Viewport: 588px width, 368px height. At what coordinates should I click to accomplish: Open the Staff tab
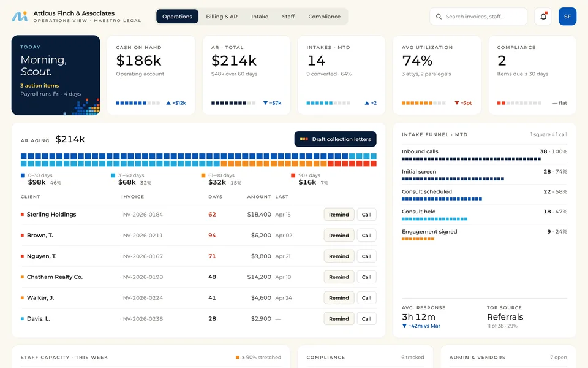click(x=288, y=17)
